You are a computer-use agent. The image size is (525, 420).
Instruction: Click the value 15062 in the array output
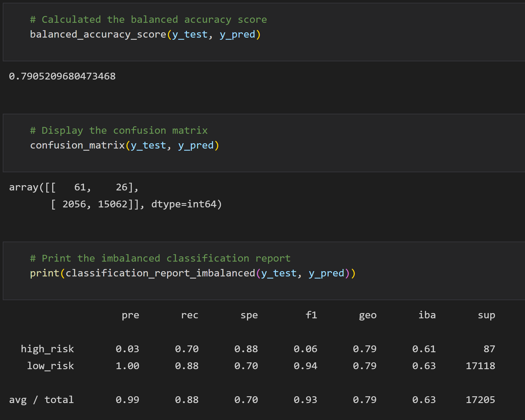(113, 204)
